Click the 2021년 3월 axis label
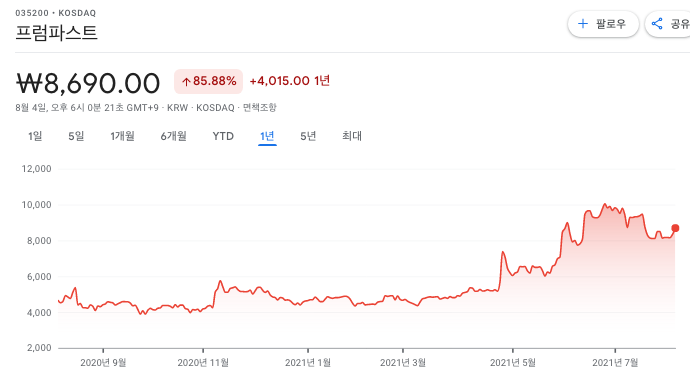 (x=403, y=362)
